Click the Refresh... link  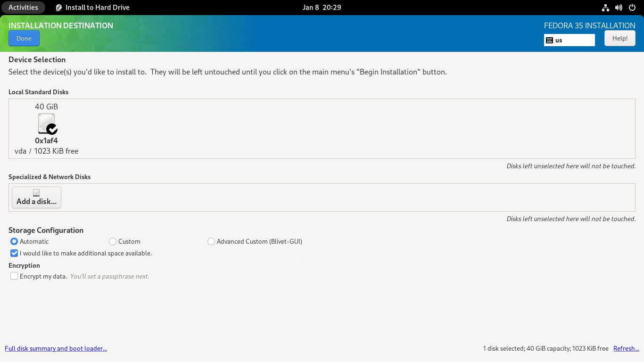click(626, 348)
